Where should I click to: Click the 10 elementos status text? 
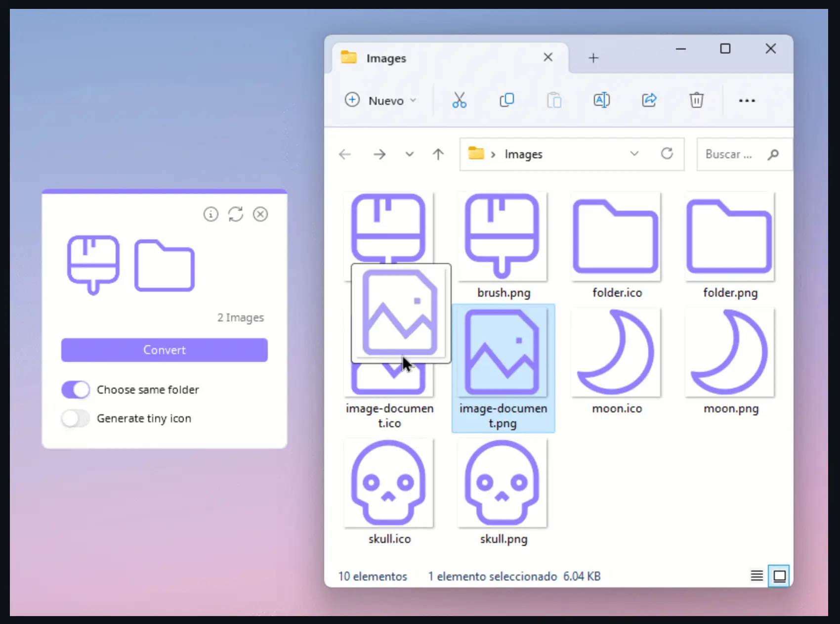(x=373, y=577)
